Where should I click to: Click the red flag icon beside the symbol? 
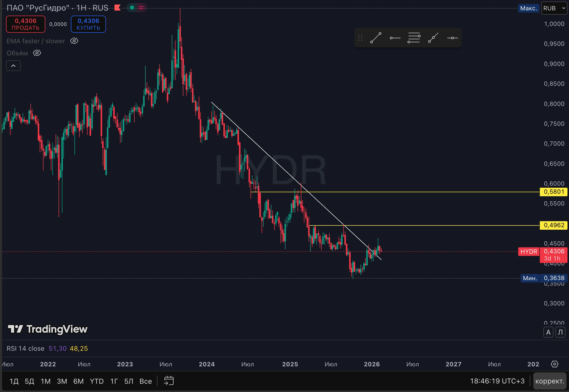coord(117,8)
